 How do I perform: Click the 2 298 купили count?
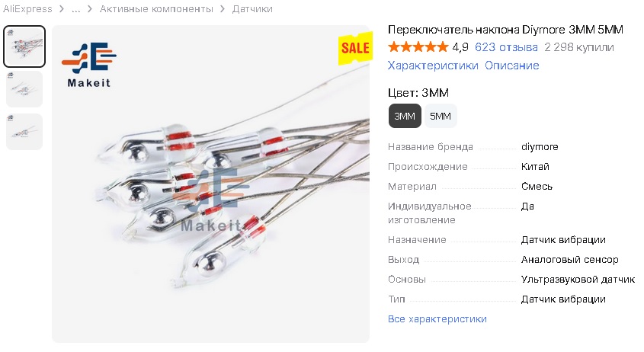point(579,47)
